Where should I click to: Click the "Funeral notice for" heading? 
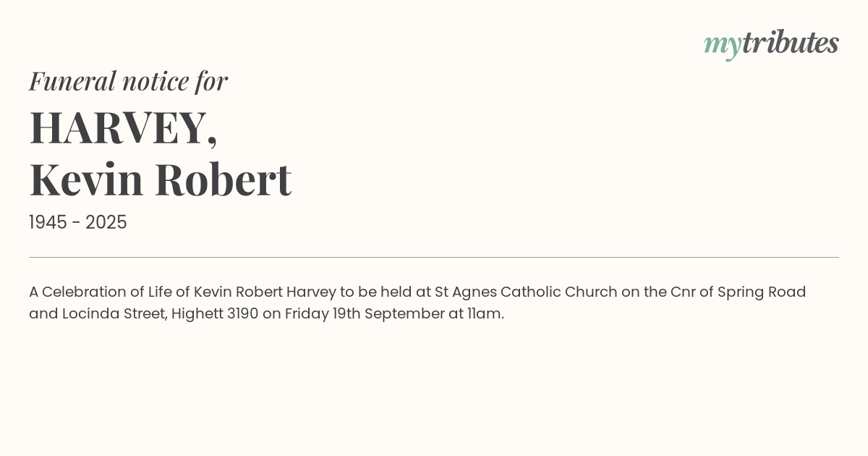tap(128, 81)
